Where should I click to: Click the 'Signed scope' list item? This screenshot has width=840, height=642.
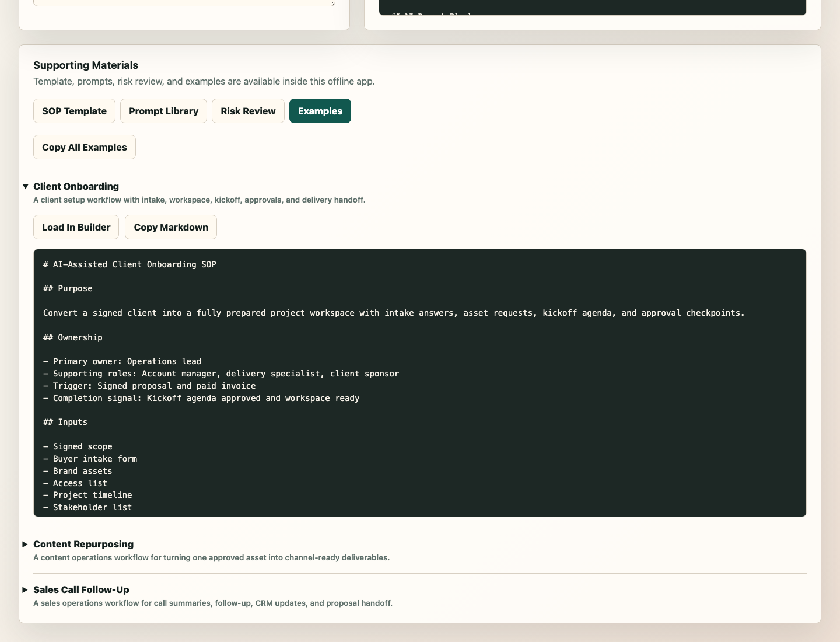pyautogui.click(x=78, y=446)
